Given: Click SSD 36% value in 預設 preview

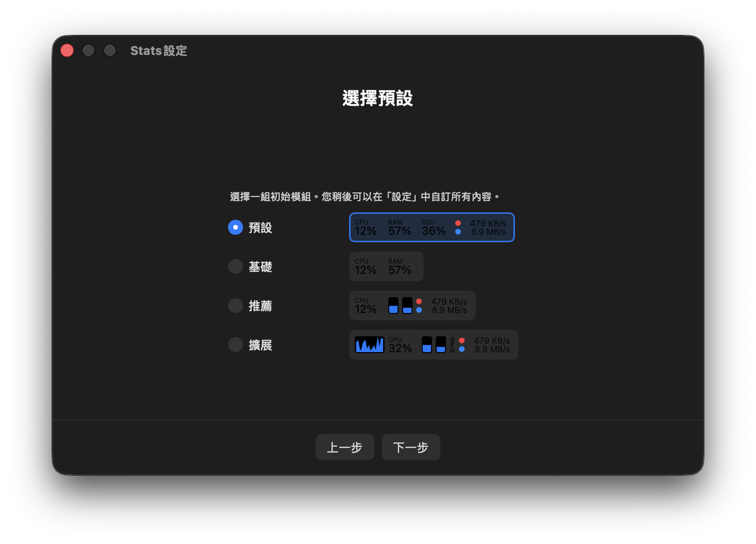Looking at the screenshot, I should coord(434,228).
